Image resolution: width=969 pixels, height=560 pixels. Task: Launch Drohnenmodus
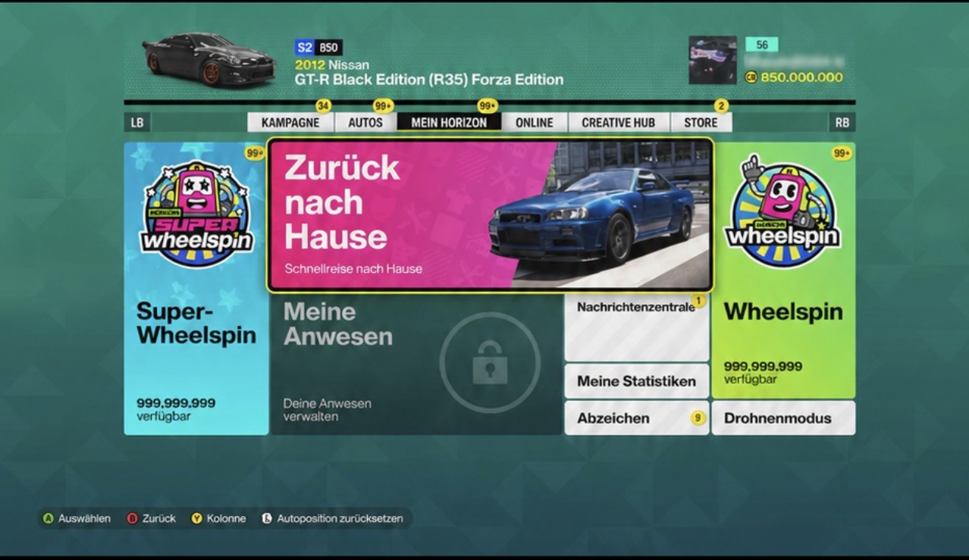coord(783,418)
